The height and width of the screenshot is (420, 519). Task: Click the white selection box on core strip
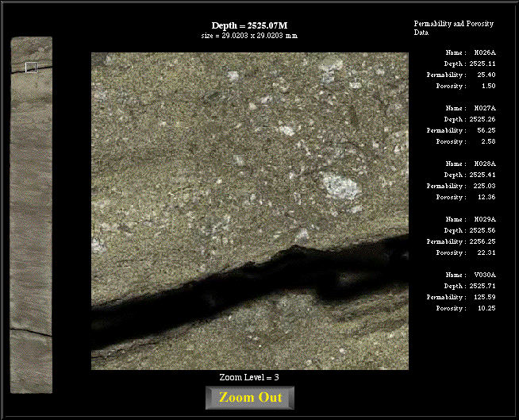pyautogui.click(x=31, y=67)
